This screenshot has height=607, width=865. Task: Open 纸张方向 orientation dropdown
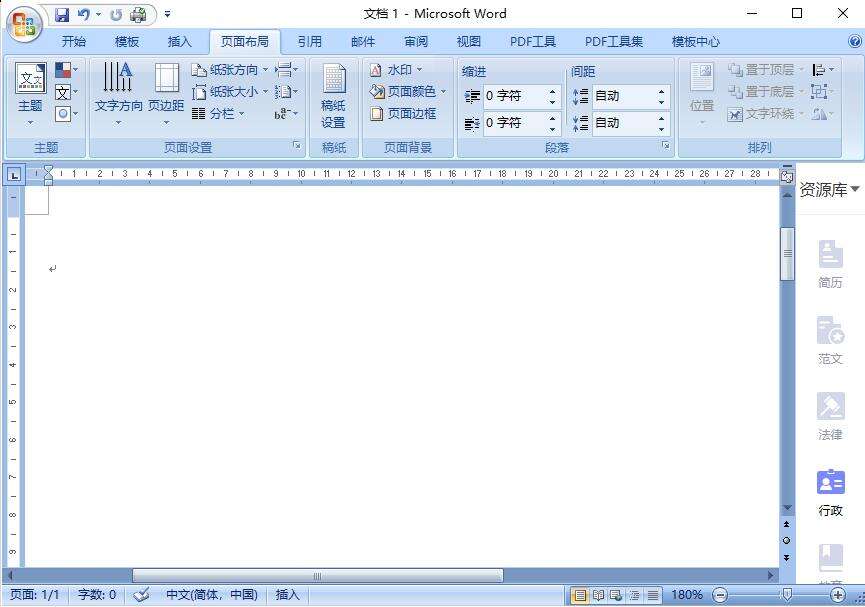point(229,70)
